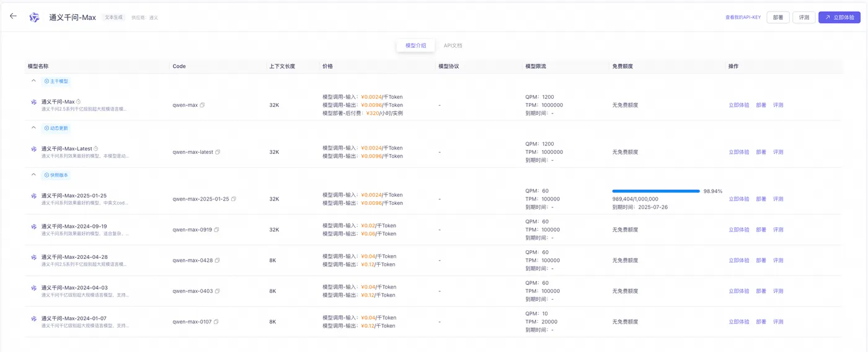Viewport: 868px width, 352px height.
Task: Click the model logo of 通义千问-Max-2024-04-28 row
Action: coord(34,257)
